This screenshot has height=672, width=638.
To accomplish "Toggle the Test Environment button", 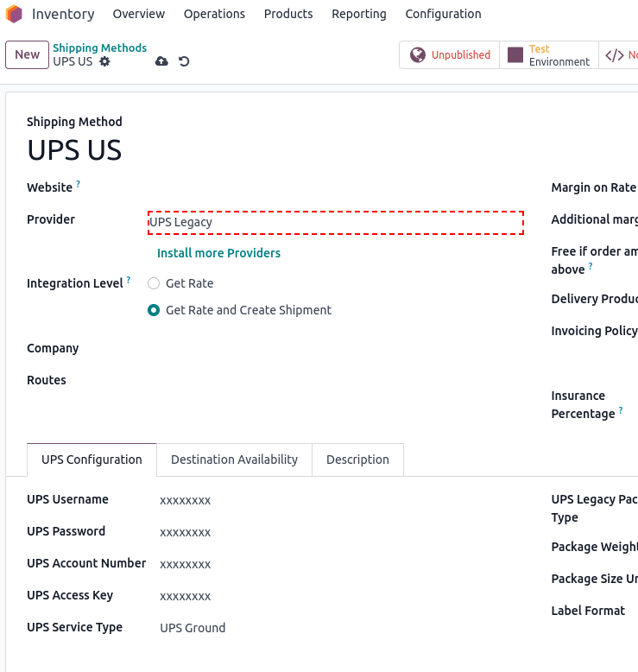I will point(549,55).
